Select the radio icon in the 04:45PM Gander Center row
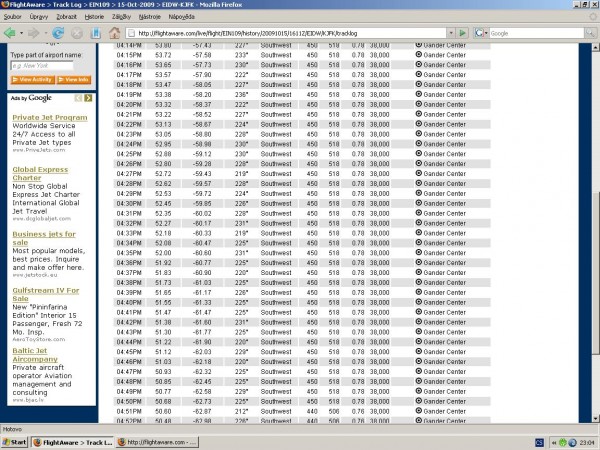The width and height of the screenshot is (600, 450). point(419,352)
